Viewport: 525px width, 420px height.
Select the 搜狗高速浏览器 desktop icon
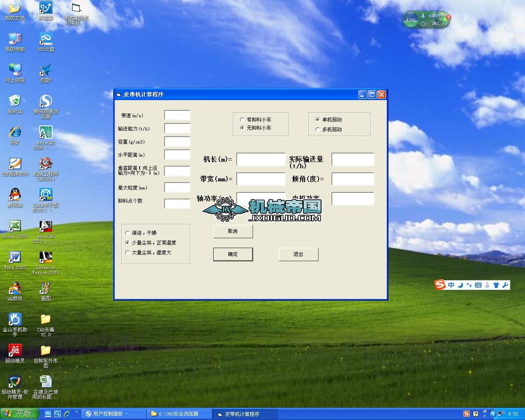(x=46, y=107)
